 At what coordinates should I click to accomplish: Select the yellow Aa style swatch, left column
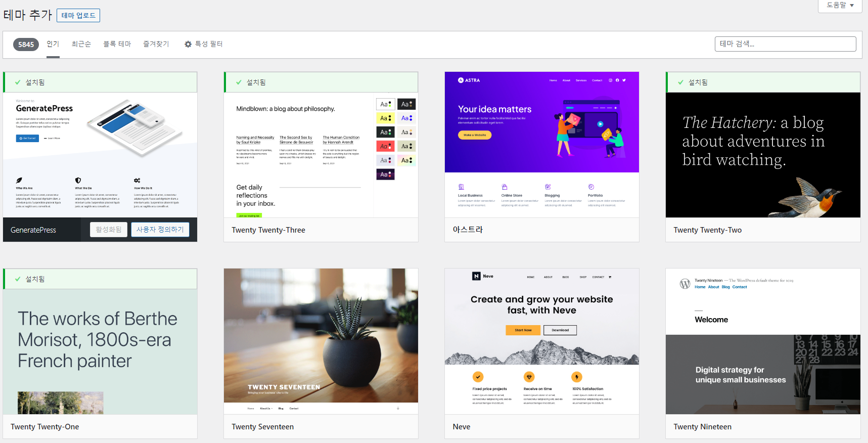pyautogui.click(x=385, y=118)
